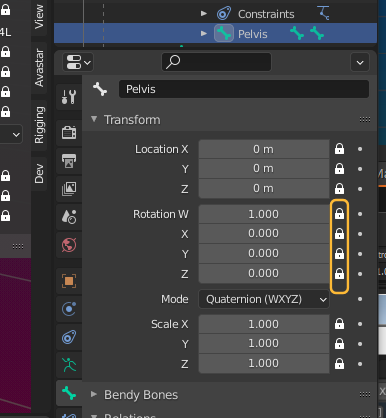The height and width of the screenshot is (418, 386).
Task: Open the properties options dropdown chevron
Action: 360,62
